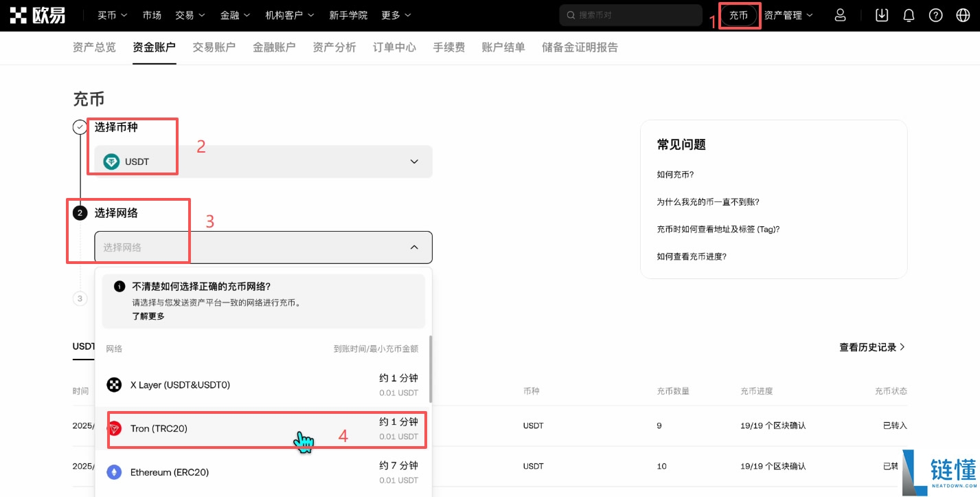This screenshot has height=497, width=980.
Task: Click the 搜索币对 search field
Action: point(630,15)
